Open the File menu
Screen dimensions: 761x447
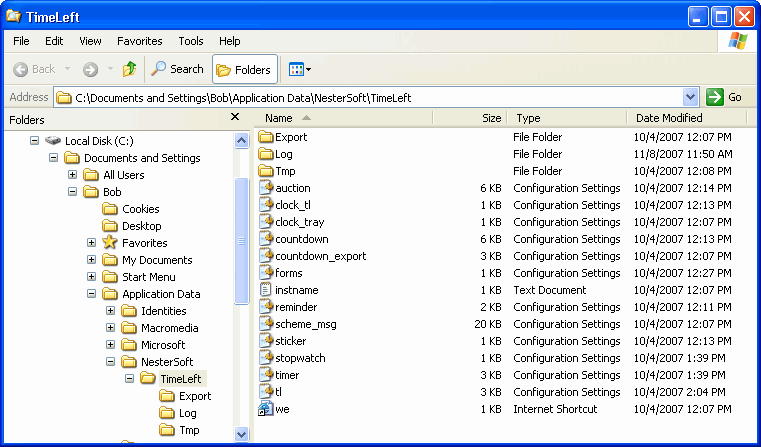tap(21, 41)
